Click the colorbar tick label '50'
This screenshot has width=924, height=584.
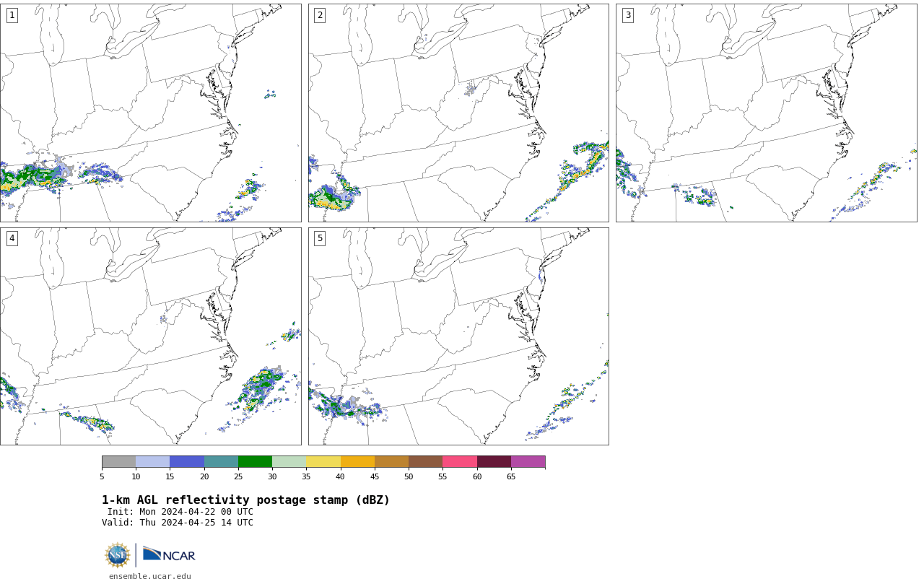point(409,476)
